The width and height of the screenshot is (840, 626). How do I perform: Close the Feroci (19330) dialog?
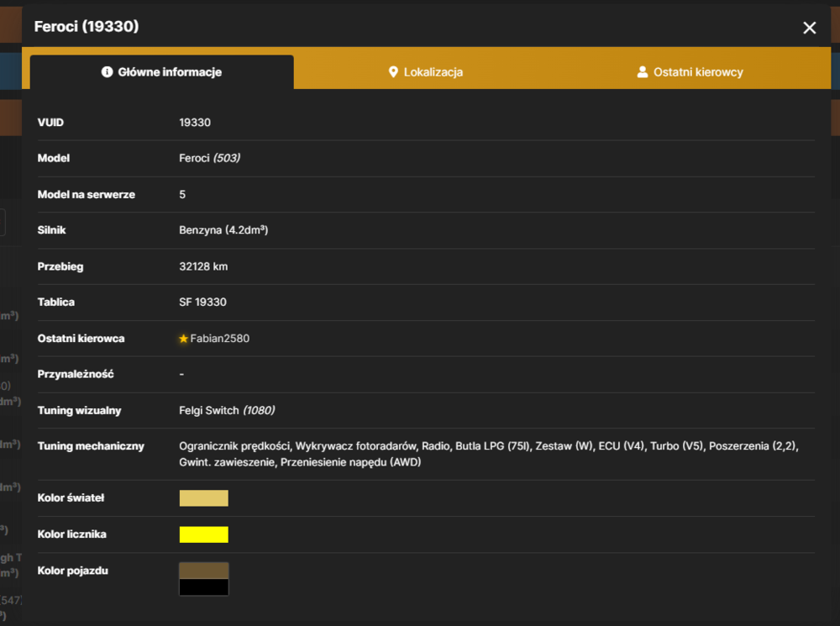point(809,28)
